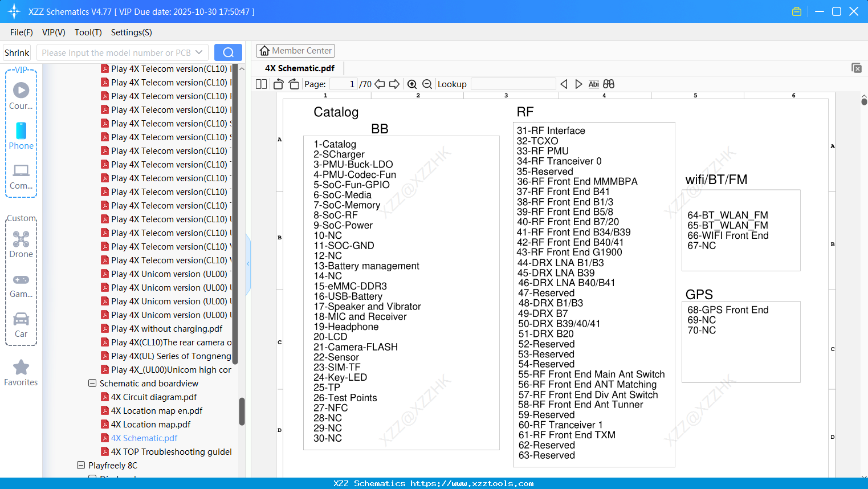868x489 pixels.
Task: Open the File(F) menu
Action: [22, 32]
